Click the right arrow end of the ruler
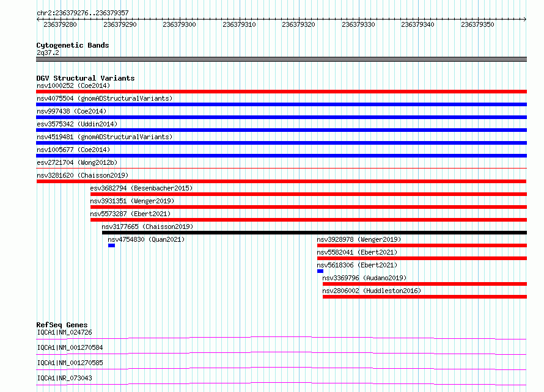 tap(525, 19)
